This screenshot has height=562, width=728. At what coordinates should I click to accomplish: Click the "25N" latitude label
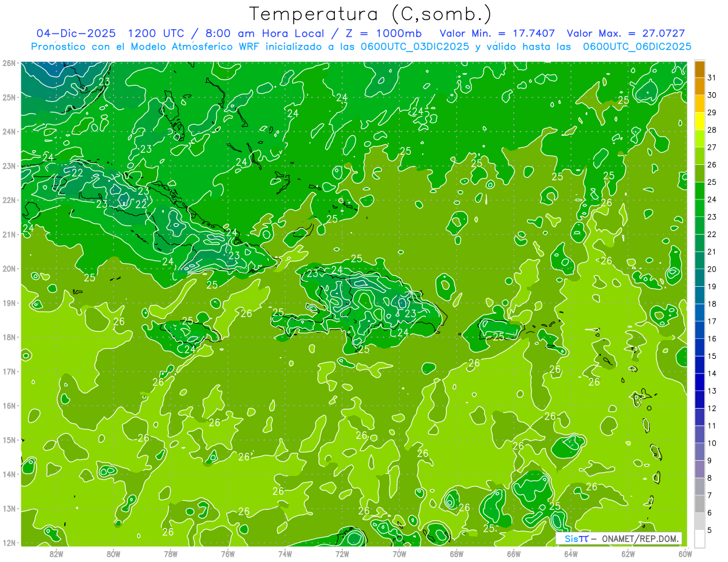coord(9,97)
